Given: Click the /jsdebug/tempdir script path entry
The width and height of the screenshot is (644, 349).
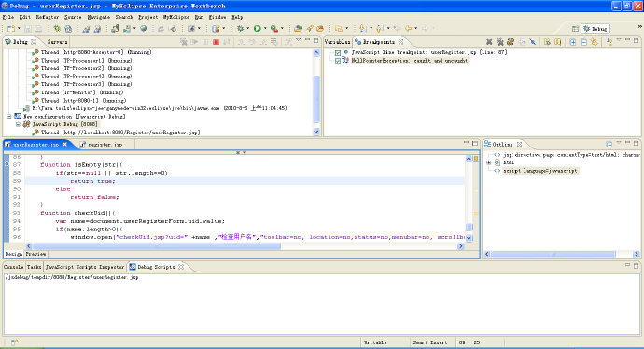Looking at the screenshot, I should click(x=72, y=277).
